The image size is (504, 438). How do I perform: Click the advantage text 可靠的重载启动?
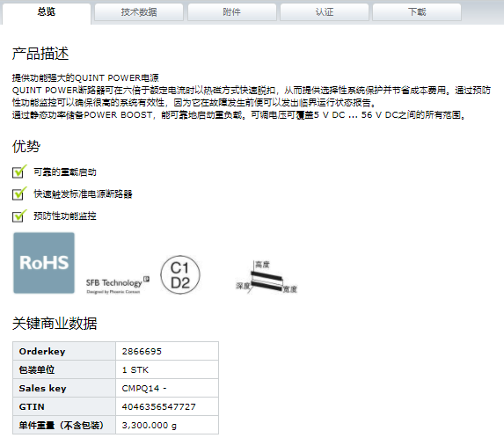click(x=65, y=172)
